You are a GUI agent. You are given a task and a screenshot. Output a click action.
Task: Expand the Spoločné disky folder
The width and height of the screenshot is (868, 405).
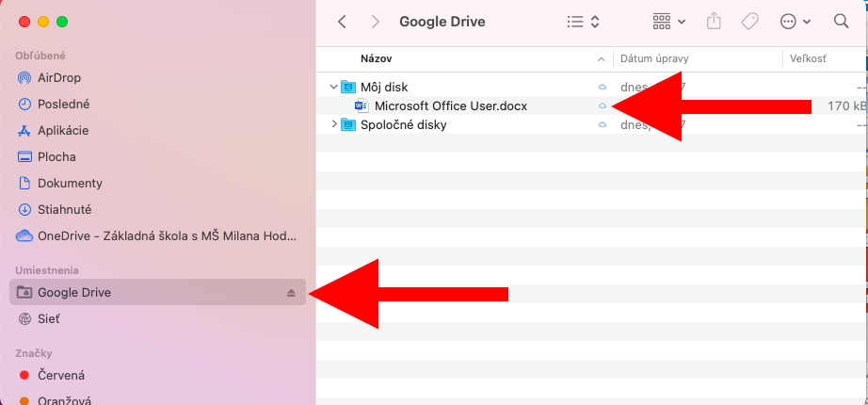pyautogui.click(x=333, y=124)
